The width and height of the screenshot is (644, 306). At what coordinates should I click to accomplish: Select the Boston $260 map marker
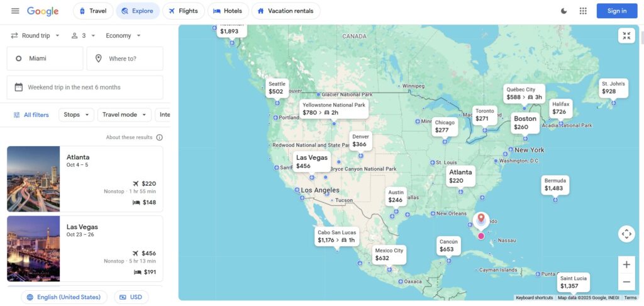(x=525, y=123)
